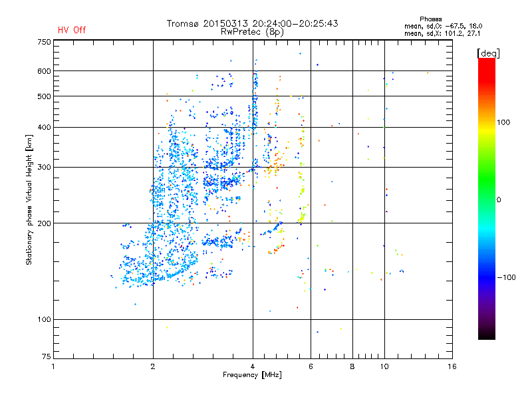Click the x-axis tick label "8"
The width and height of the screenshot is (532, 399).
(352, 366)
